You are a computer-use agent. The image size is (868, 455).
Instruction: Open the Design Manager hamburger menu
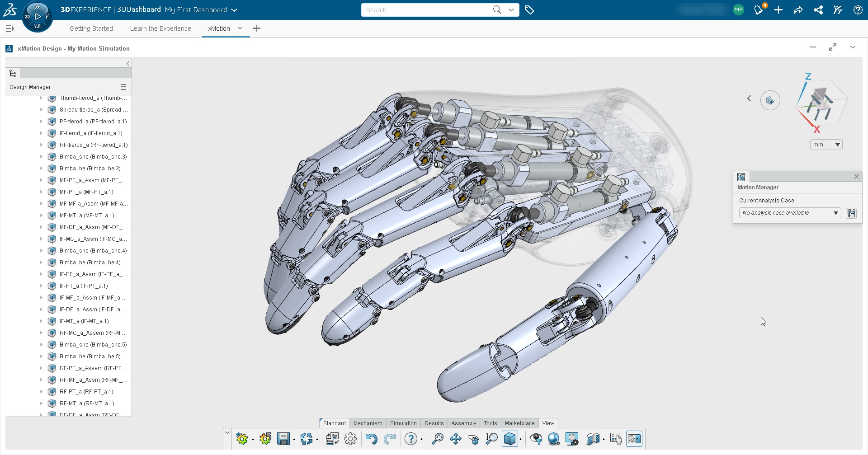[123, 87]
